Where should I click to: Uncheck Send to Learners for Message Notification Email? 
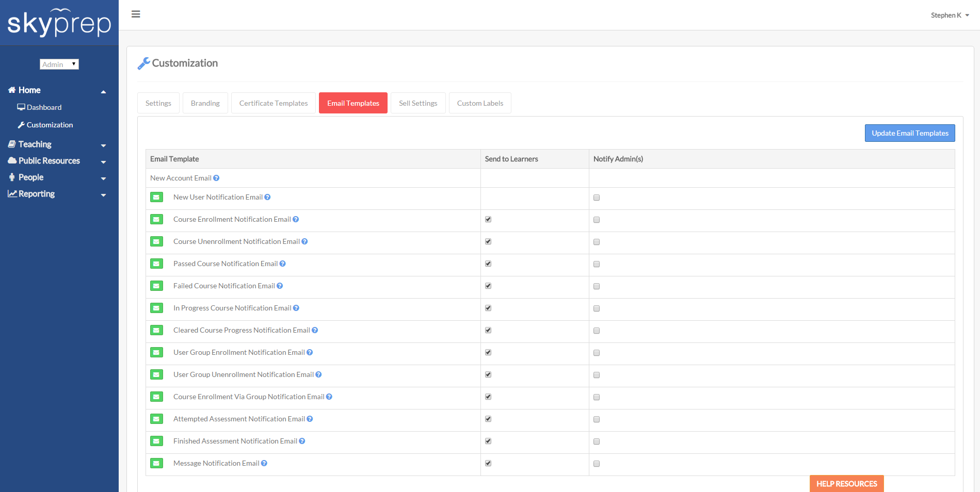coord(488,463)
